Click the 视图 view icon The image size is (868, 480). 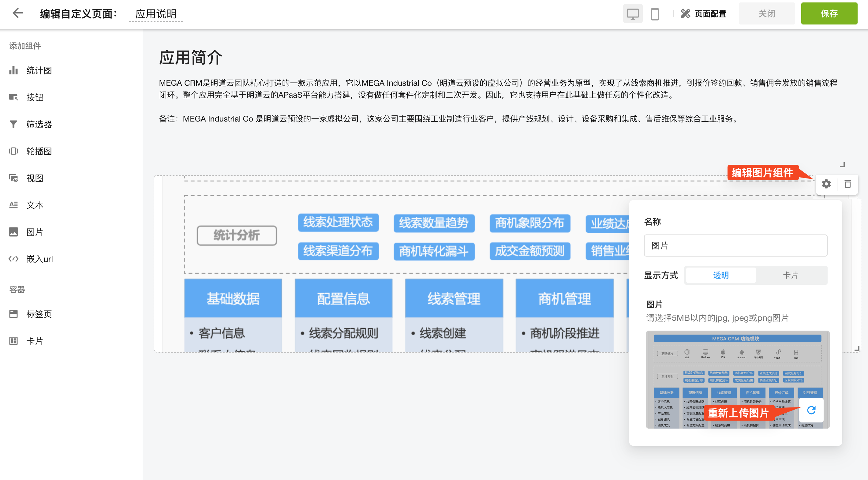point(13,178)
